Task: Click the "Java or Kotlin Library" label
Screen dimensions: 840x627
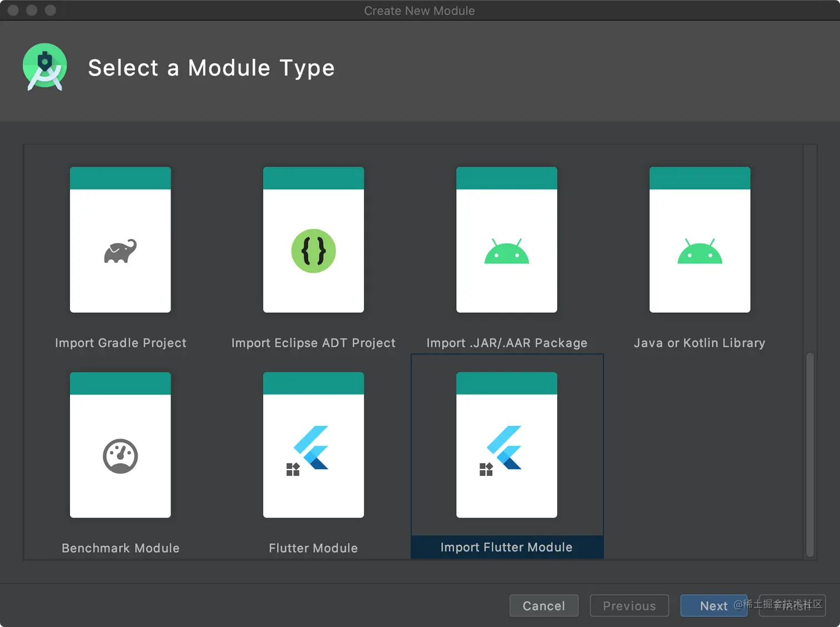Action: [x=699, y=343]
